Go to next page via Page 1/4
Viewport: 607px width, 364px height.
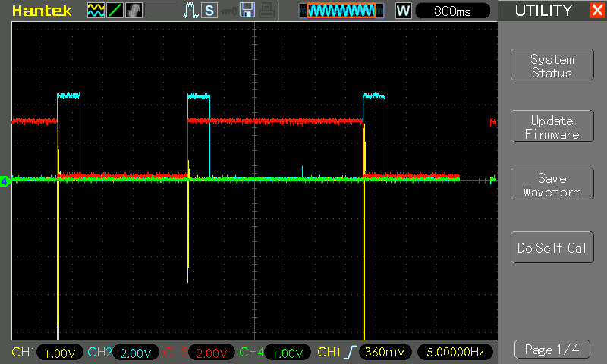(x=552, y=350)
